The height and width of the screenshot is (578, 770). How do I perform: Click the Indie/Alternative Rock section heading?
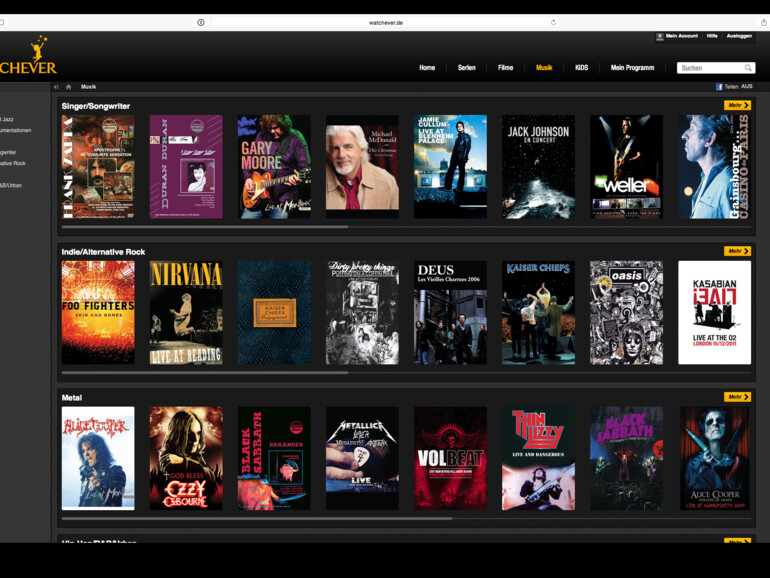tap(103, 252)
